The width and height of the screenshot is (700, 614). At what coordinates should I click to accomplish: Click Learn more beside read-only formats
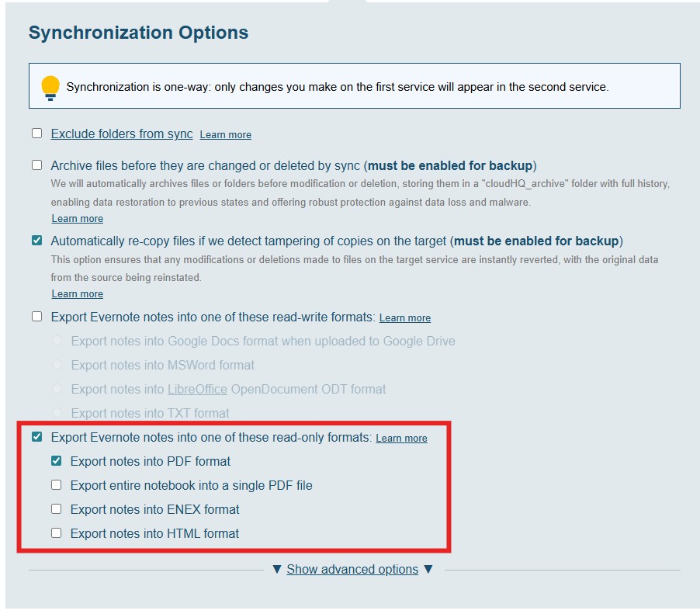pos(401,439)
